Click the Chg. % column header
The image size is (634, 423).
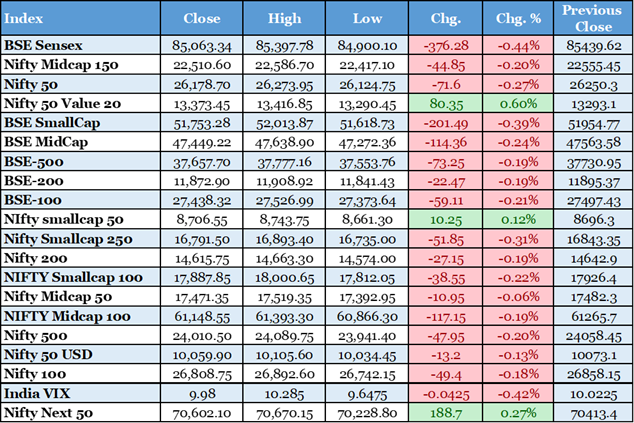click(x=518, y=18)
